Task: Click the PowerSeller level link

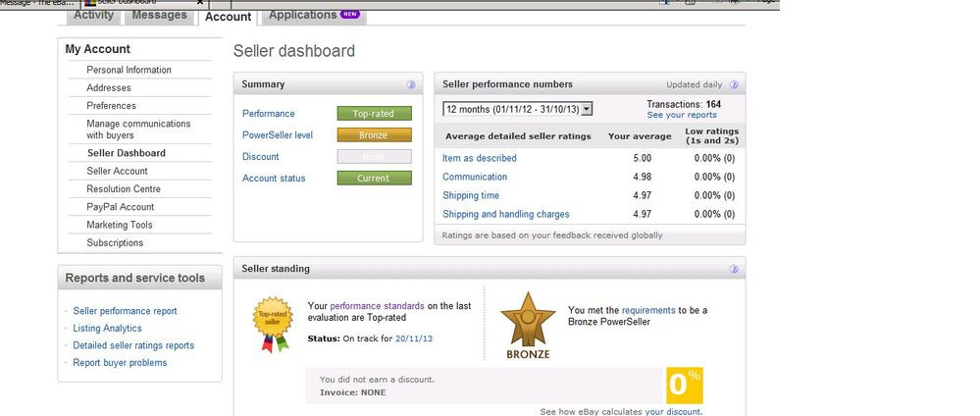Action: [278, 135]
